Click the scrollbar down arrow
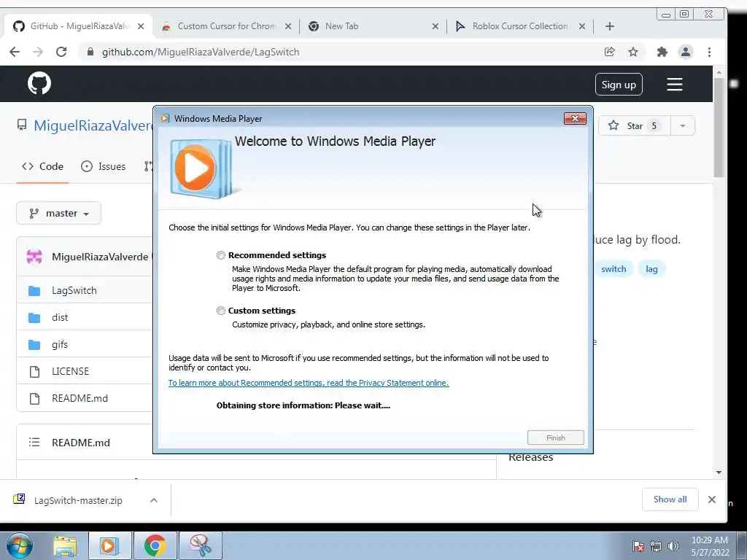The height and width of the screenshot is (560, 747). (719, 472)
